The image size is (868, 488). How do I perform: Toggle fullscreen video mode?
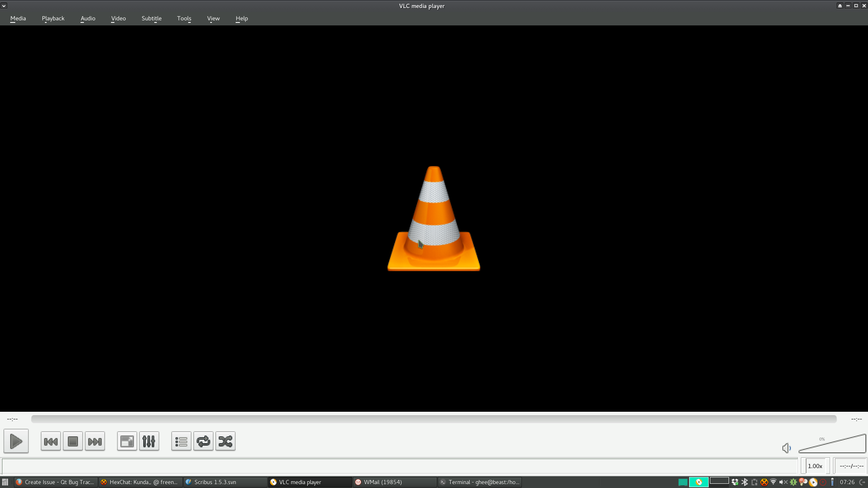(127, 441)
